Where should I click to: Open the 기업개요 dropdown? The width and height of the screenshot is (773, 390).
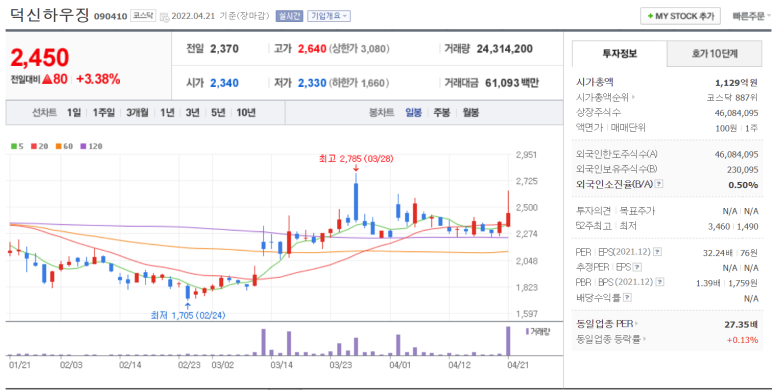tap(329, 16)
